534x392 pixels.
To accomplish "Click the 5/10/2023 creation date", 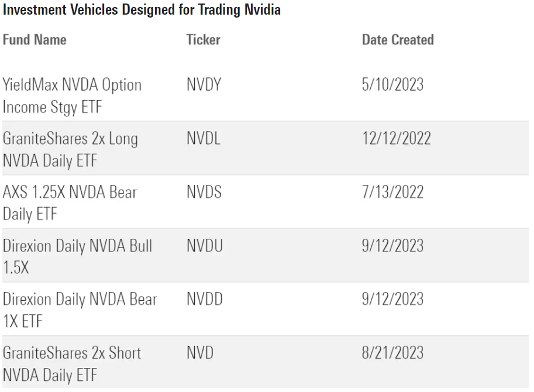I will [x=392, y=85].
